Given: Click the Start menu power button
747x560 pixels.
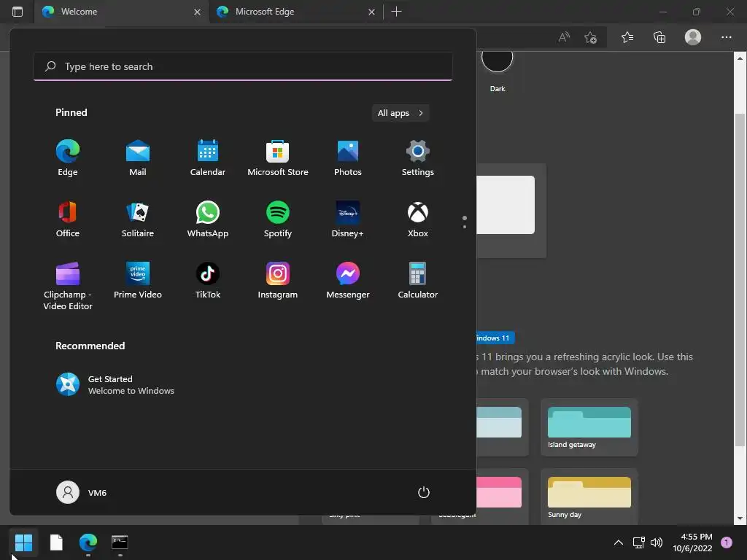Looking at the screenshot, I should (x=424, y=492).
